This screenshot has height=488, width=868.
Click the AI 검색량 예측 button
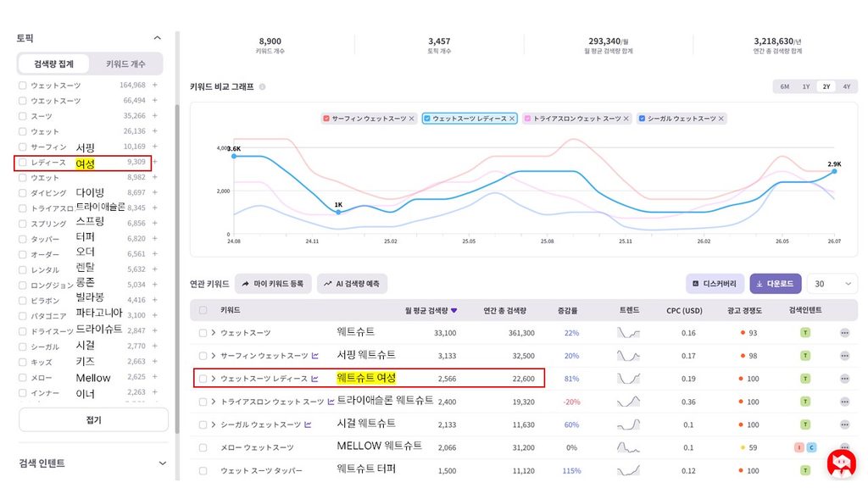tap(352, 284)
